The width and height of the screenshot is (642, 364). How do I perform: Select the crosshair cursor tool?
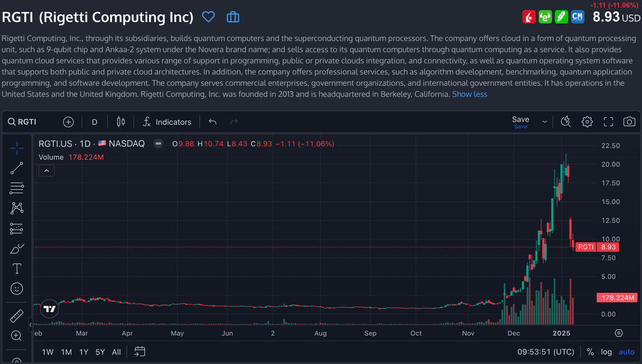pyautogui.click(x=17, y=148)
